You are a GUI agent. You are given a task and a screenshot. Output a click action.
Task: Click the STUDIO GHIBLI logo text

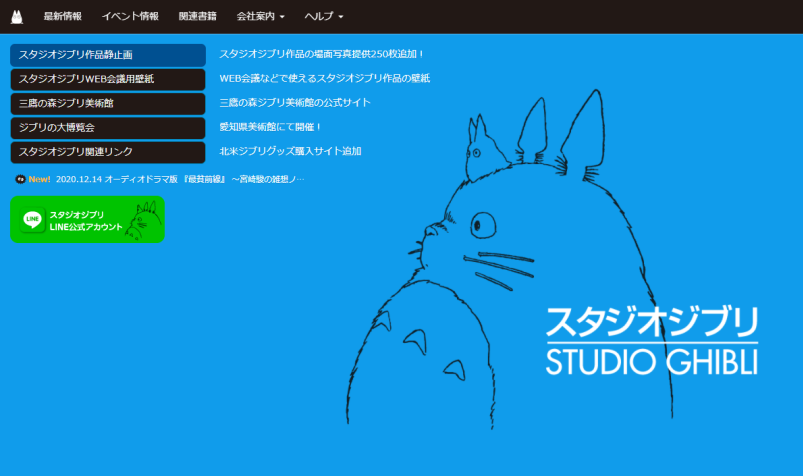tap(651, 361)
